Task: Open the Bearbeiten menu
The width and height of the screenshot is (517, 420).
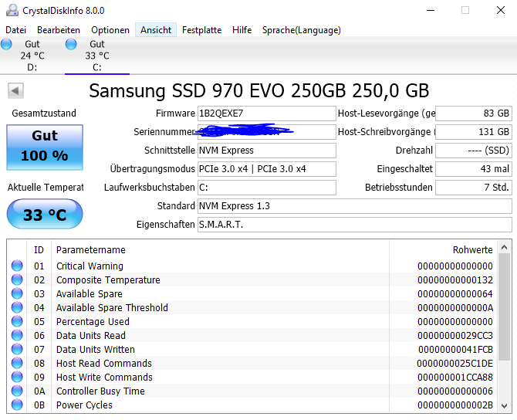Action: pos(59,30)
